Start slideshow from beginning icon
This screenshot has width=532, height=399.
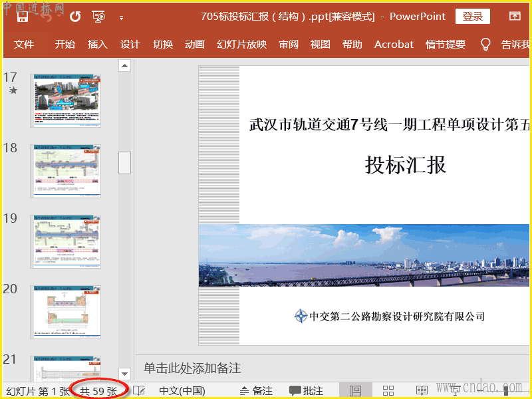(x=98, y=17)
